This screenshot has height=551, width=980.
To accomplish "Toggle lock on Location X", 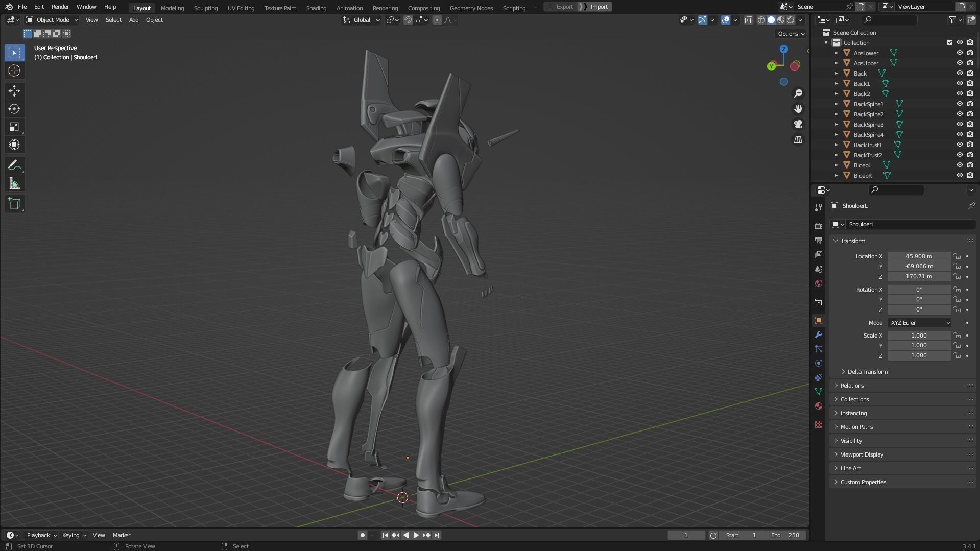I will point(958,256).
